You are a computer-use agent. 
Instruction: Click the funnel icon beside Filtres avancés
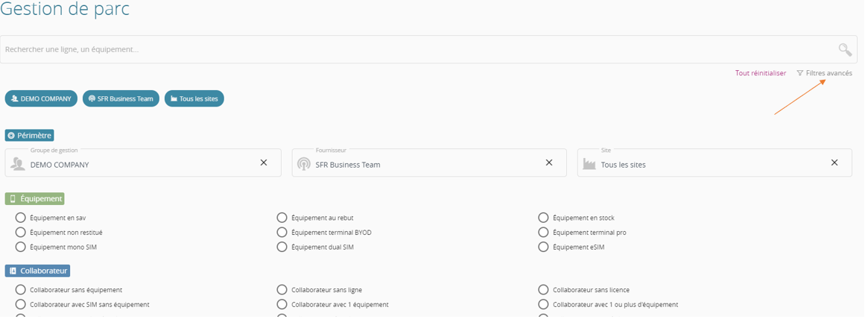click(x=800, y=73)
